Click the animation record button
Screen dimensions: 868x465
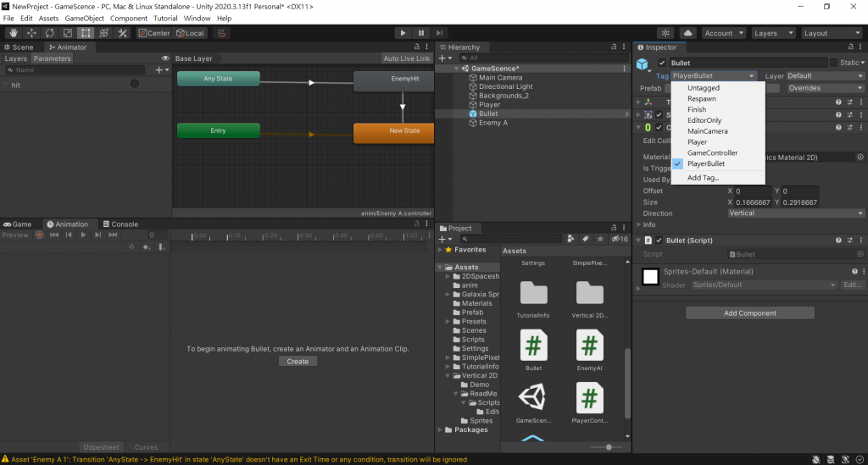pos(39,235)
